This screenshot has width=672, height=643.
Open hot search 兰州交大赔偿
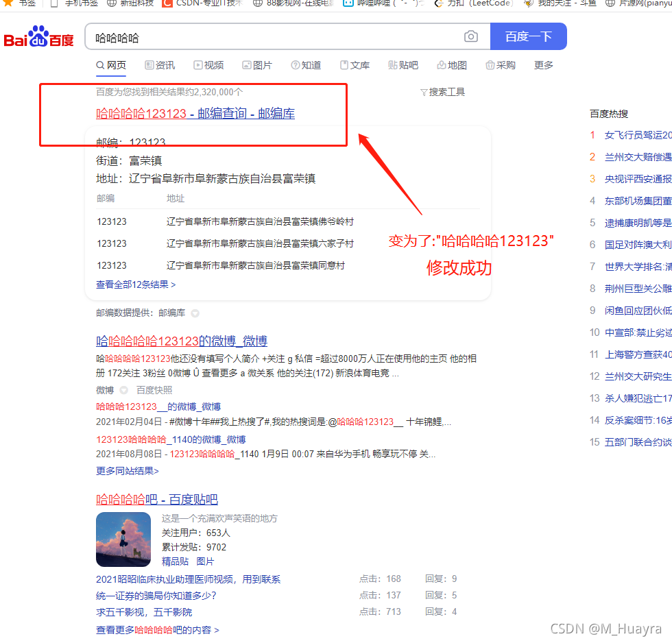click(638, 157)
